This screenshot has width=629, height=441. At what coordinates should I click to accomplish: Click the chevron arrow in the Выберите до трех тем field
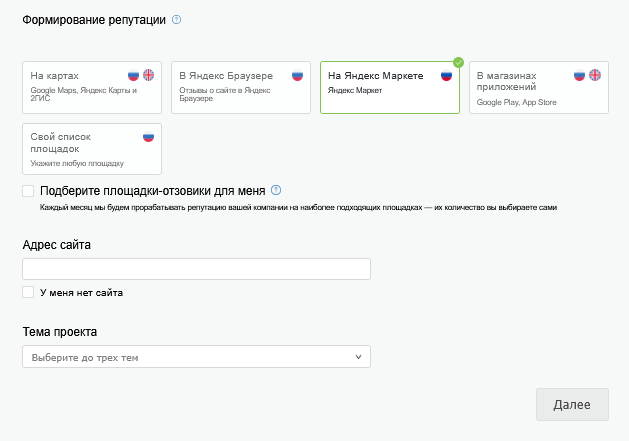358,356
